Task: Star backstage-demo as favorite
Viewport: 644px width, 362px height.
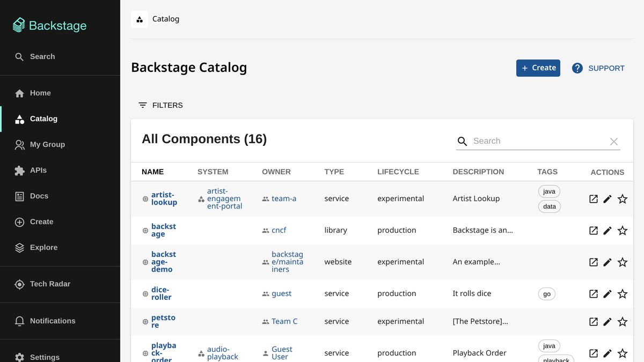Action: [623, 262]
